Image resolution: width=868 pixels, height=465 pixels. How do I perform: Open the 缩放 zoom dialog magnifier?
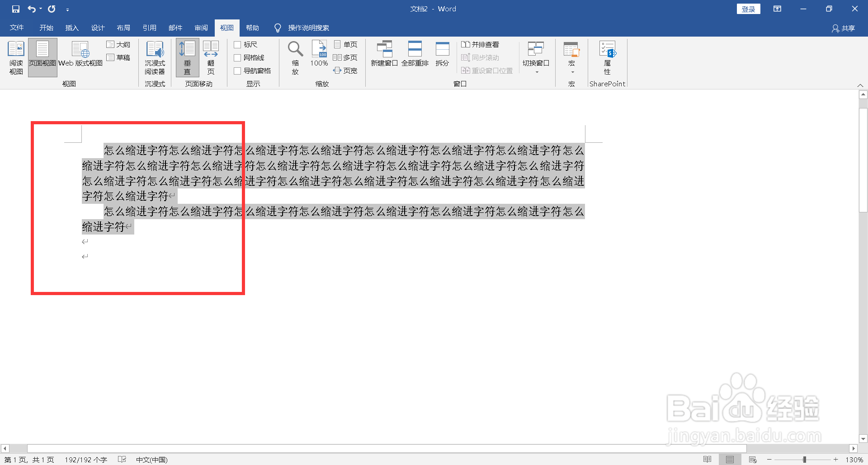295,57
